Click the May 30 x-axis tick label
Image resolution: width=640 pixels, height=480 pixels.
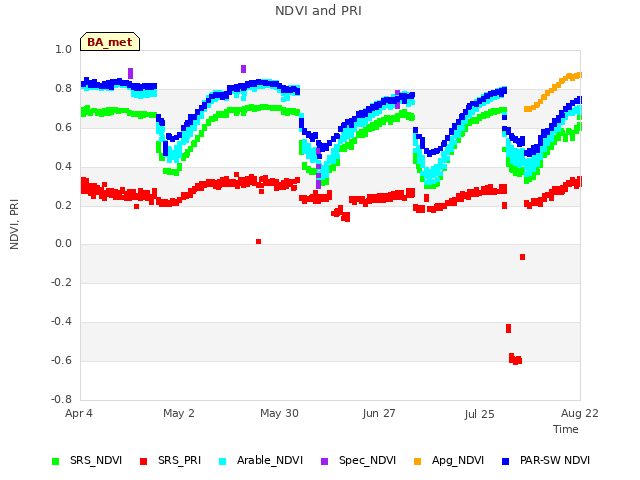click(x=279, y=413)
